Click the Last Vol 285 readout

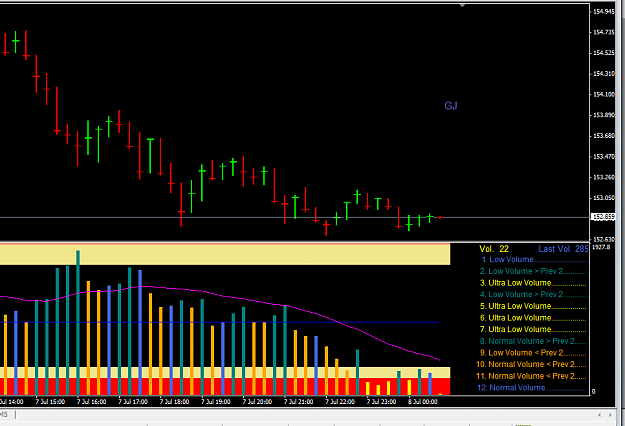(x=563, y=249)
